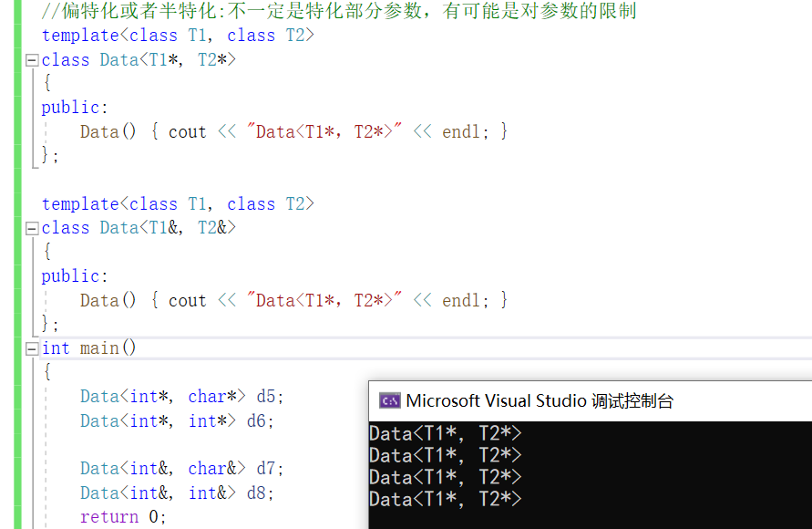Click the Data<int*, char*> d5 line
Screen dimensions: 812x529
click(x=181, y=397)
